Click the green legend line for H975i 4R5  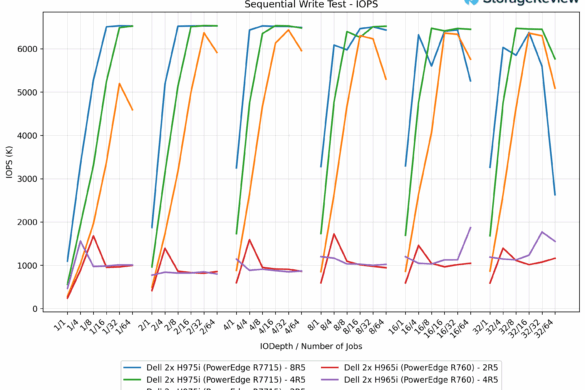tap(132, 380)
